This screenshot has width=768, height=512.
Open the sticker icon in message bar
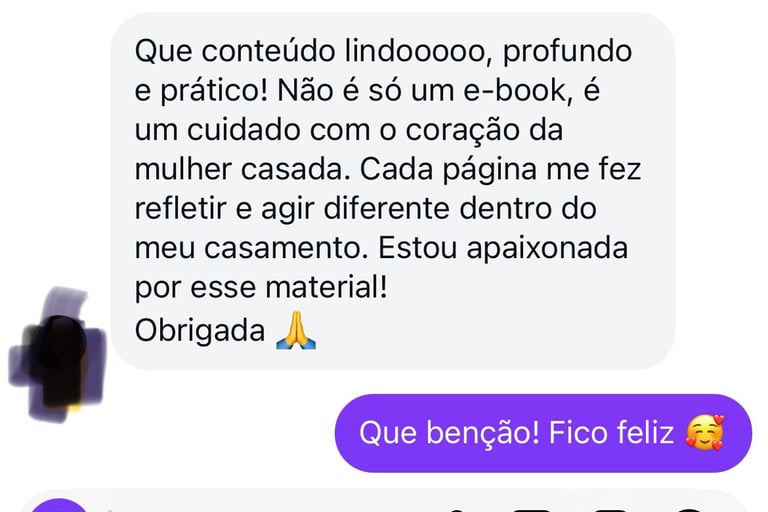[611, 510]
